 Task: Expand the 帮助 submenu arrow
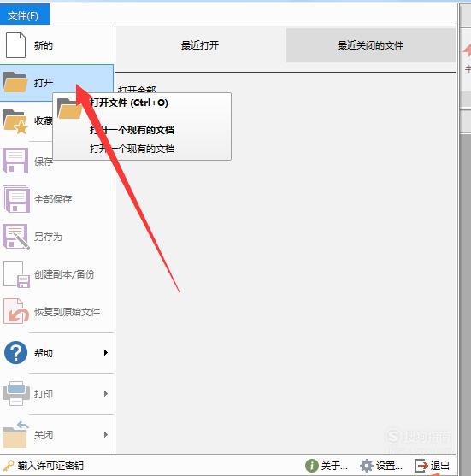coord(106,352)
